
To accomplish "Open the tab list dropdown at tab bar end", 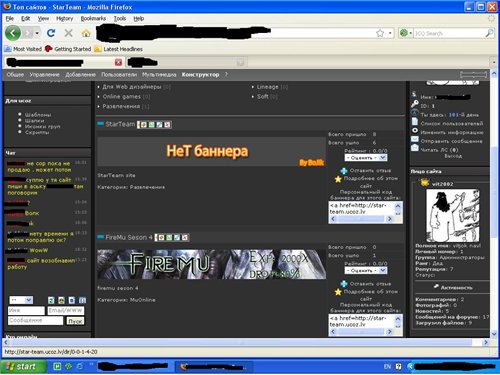I will pyautogui.click(x=494, y=62).
